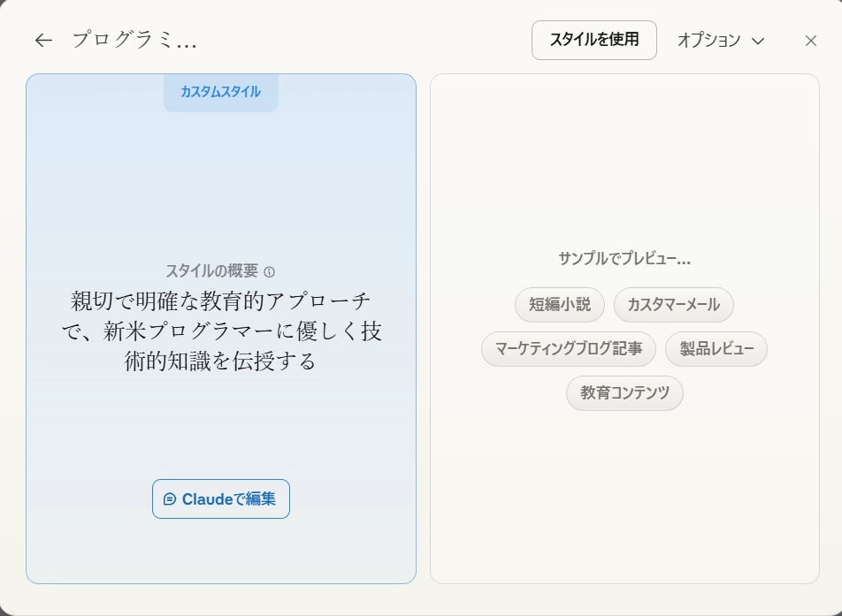
Task: Click the info icon beside スタイルの概要
Action: [270, 272]
